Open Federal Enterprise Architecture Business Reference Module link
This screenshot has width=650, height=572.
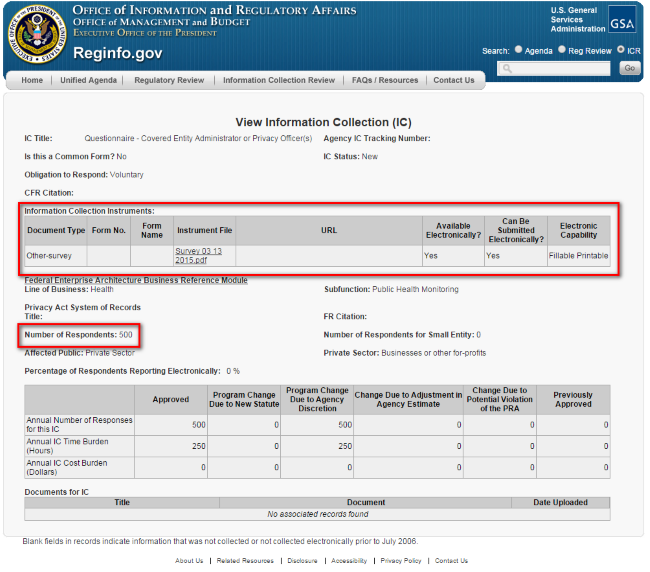(136, 280)
